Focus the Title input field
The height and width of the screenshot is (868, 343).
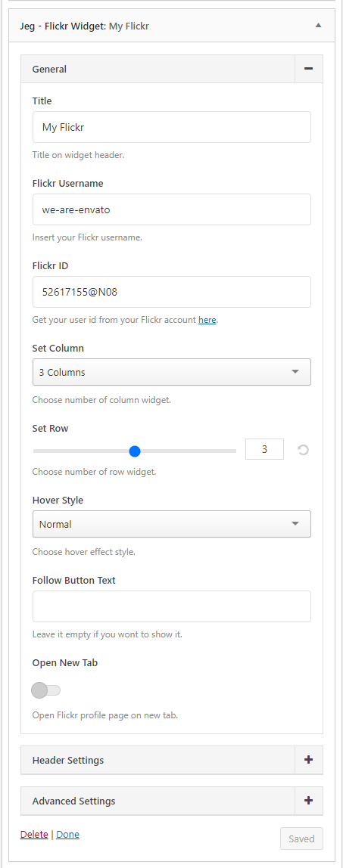point(172,127)
